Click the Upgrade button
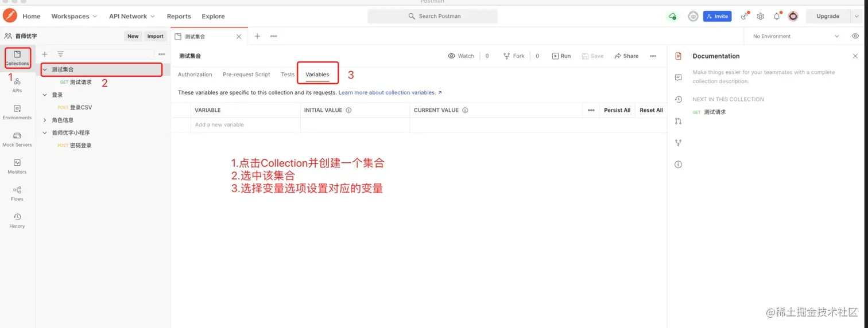Viewport: 868px width, 328px height. click(828, 16)
